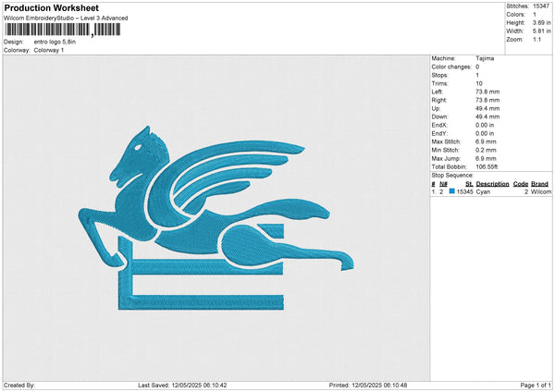Click the Colorway 1 value
555x392 pixels.
(x=49, y=50)
